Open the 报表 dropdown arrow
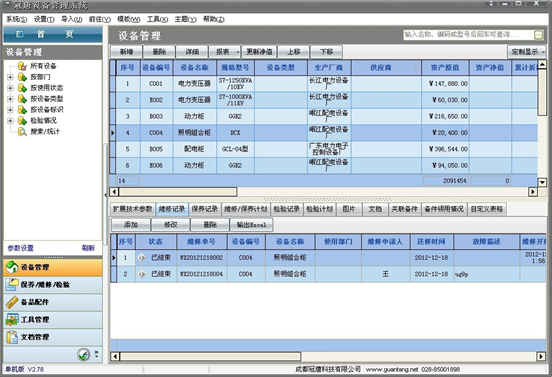This screenshot has width=552, height=377. pos(238,52)
